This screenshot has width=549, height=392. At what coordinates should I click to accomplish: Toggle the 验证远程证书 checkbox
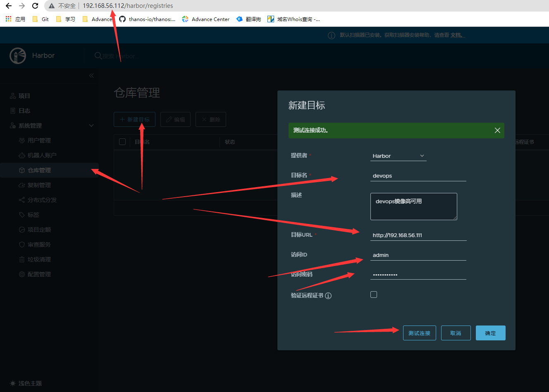pos(374,295)
